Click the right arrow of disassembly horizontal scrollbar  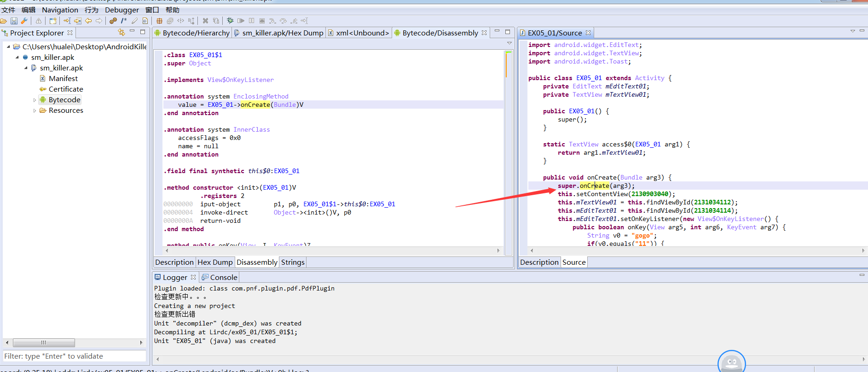tap(498, 251)
